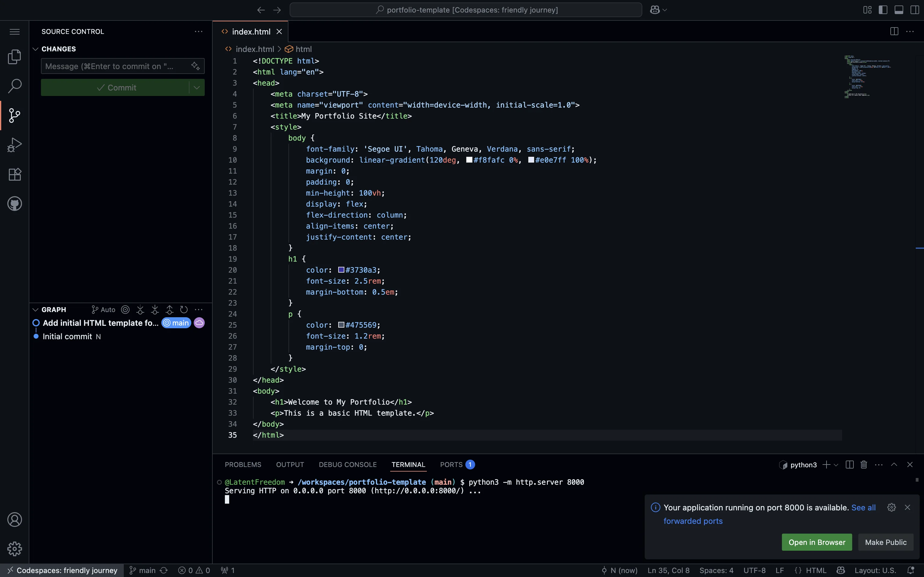Image resolution: width=924 pixels, height=577 pixels.
Task: Open the Source Control sidebar icon
Action: coord(14,115)
